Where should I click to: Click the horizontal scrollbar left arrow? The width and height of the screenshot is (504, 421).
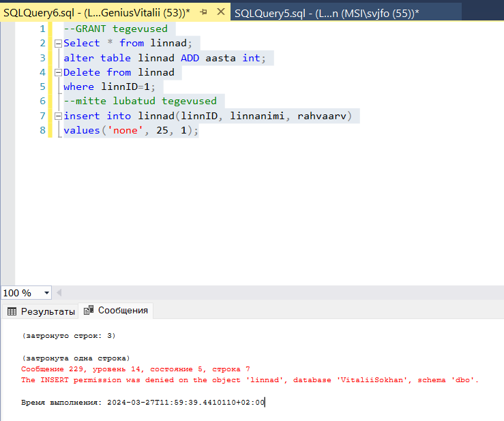tap(59, 292)
